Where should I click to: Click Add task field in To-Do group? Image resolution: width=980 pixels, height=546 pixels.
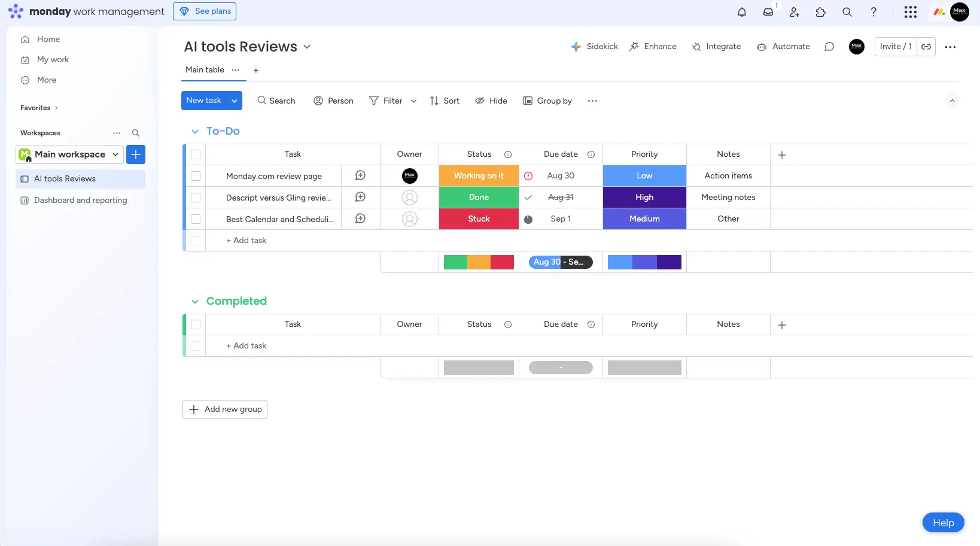coord(246,241)
